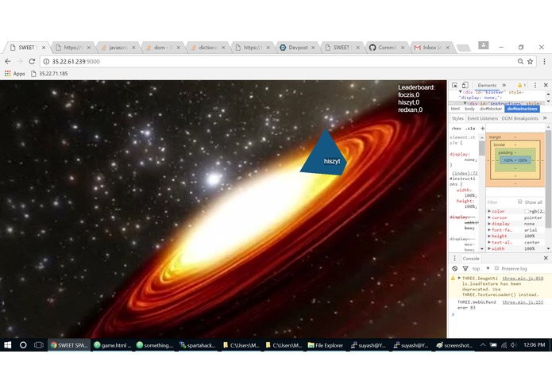Image resolution: width=552 pixels, height=392 pixels.
Task: Open the DOM Breakpoints sidebar tab
Action: click(519, 118)
